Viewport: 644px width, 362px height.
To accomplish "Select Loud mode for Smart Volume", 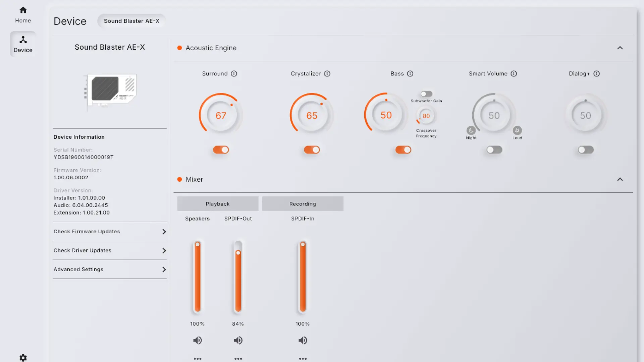I will tap(517, 130).
